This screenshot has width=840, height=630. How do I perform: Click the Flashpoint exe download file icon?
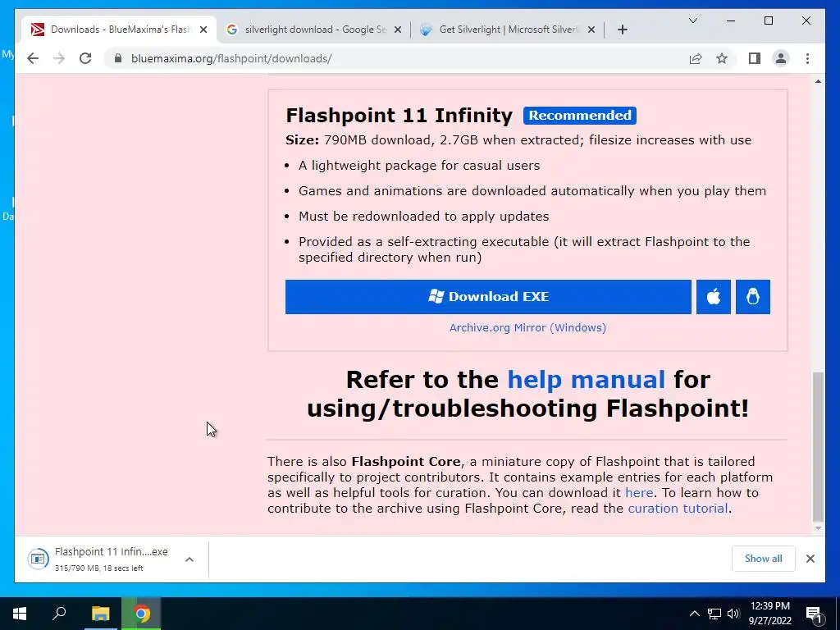click(38, 559)
